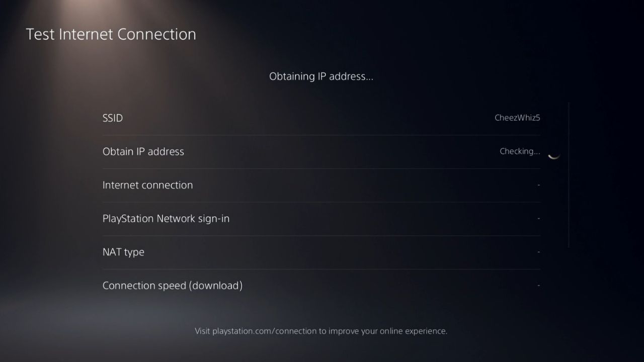The width and height of the screenshot is (644, 362).
Task: Click the scrollbar on the right edge
Action: tap(569, 173)
